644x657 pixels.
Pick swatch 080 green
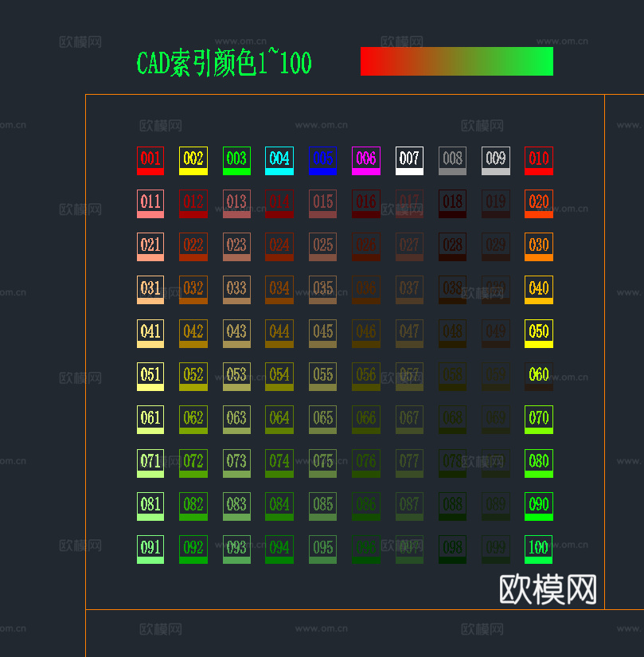[x=538, y=462]
